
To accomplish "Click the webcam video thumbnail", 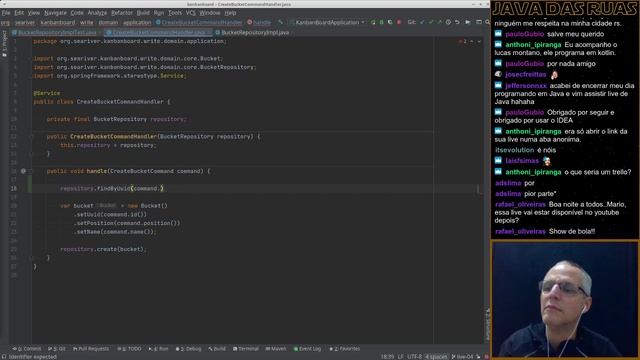I will [x=565, y=300].
